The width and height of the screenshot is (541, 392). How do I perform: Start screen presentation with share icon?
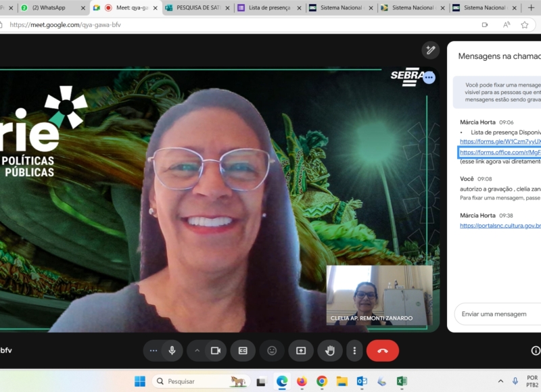click(301, 351)
